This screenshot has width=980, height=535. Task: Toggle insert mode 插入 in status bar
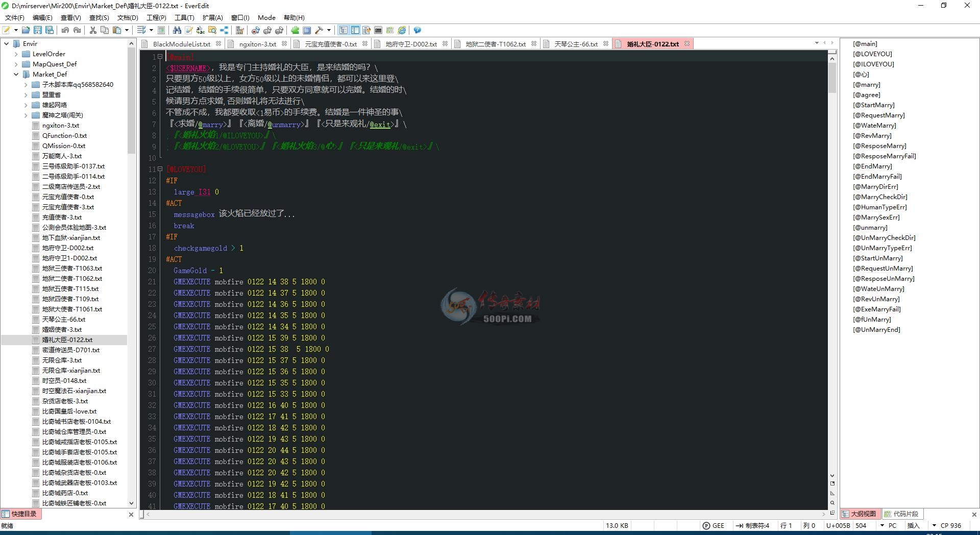tap(913, 525)
